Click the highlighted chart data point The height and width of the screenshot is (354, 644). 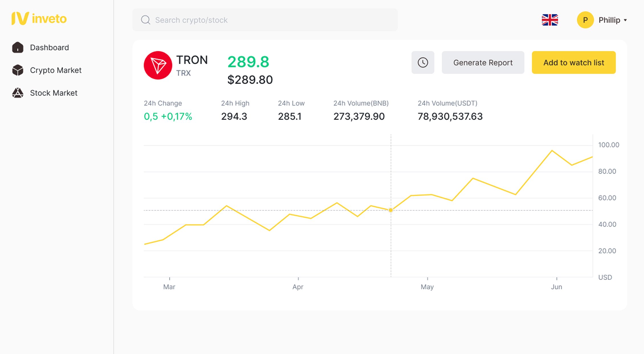click(391, 210)
